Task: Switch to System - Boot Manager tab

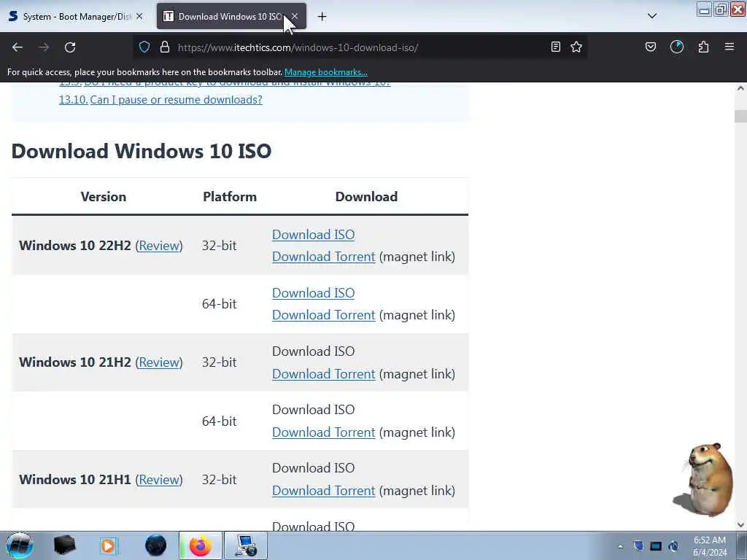Action: click(x=76, y=17)
